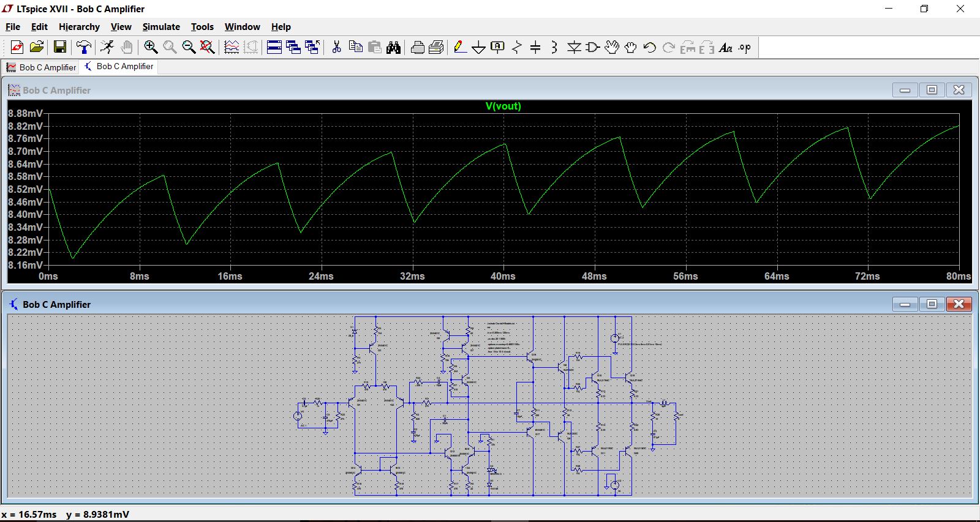Place a diode component

click(x=574, y=47)
